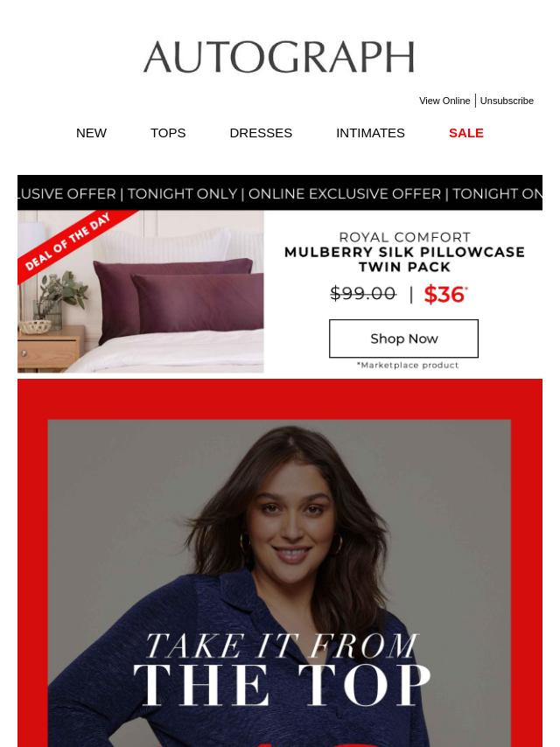Click the struck-through $99.00 price

363,294
